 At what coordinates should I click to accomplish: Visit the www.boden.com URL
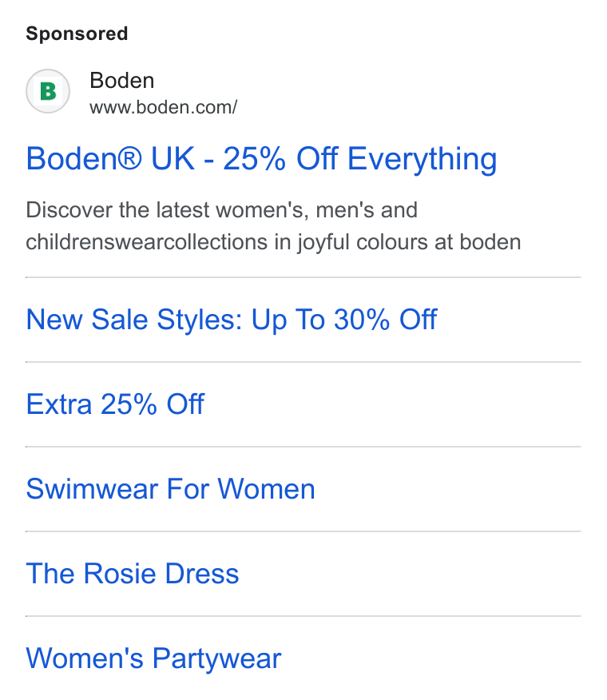tap(164, 107)
